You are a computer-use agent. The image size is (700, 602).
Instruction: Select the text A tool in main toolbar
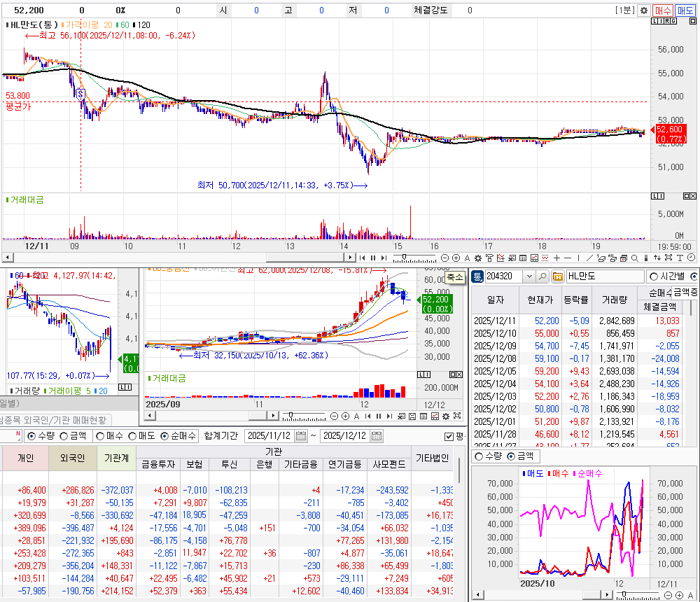467,258
